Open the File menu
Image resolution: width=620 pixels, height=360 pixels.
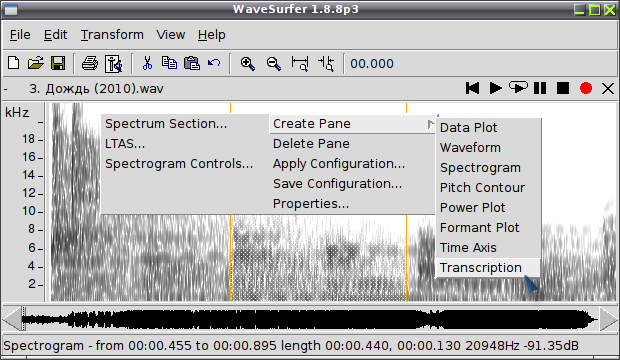point(20,35)
